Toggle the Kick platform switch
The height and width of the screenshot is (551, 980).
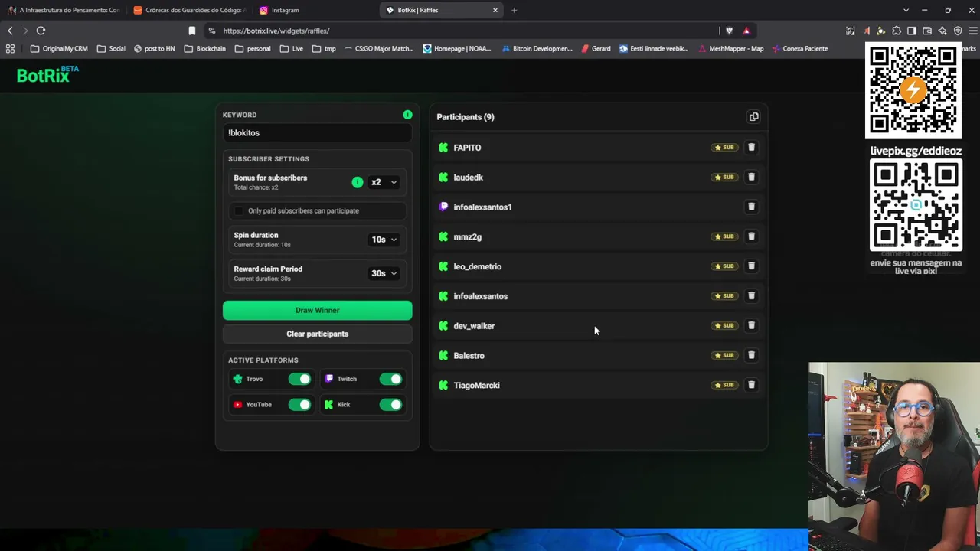390,405
